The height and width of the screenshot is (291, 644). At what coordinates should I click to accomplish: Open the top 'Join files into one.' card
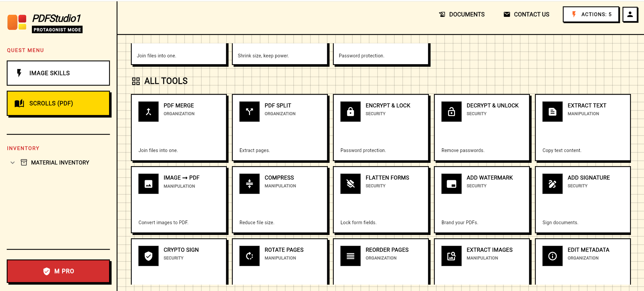coord(179,54)
